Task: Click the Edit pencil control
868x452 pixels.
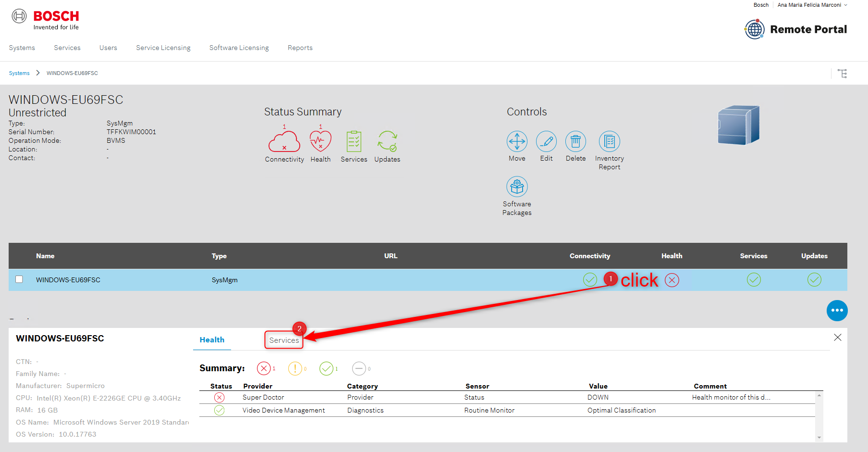Action: pos(546,141)
